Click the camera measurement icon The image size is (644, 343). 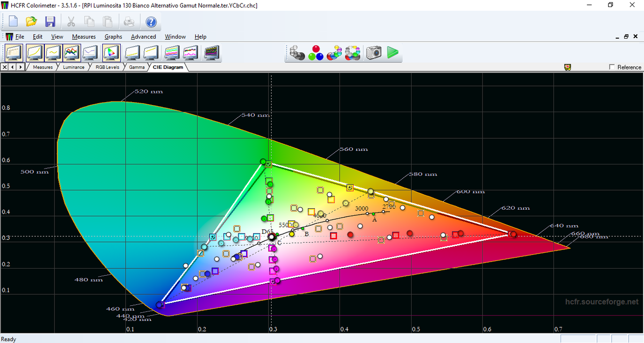374,52
